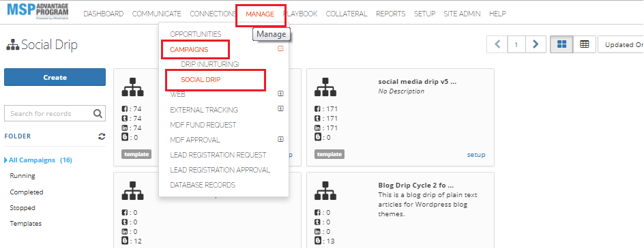The width and height of the screenshot is (644, 251).
Task: Click Facebook icon showing 74
Action: click(x=125, y=109)
